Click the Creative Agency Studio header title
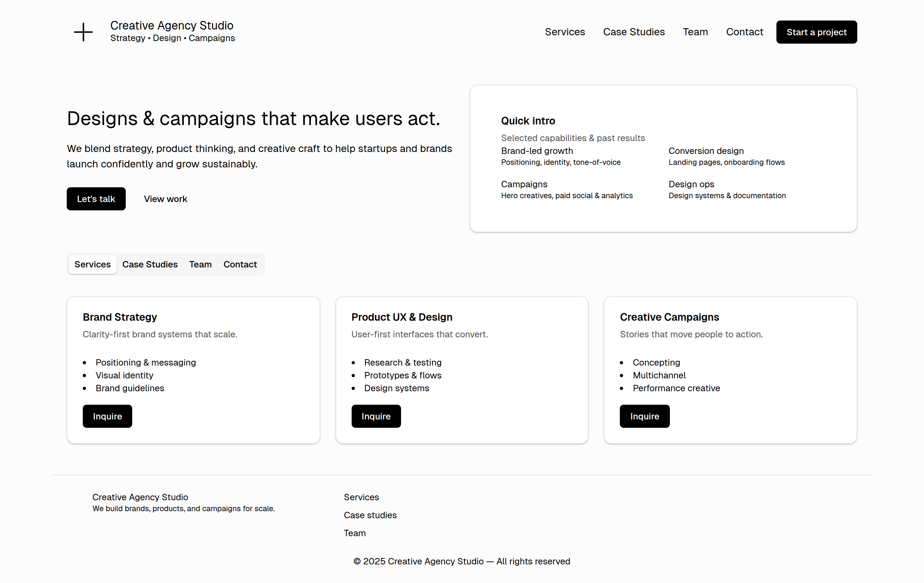 pyautogui.click(x=172, y=25)
